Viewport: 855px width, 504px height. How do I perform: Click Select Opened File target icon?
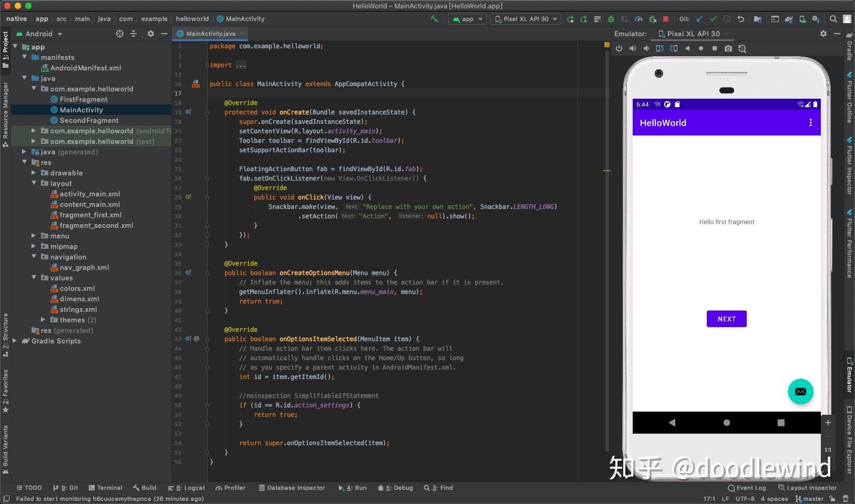coord(120,34)
